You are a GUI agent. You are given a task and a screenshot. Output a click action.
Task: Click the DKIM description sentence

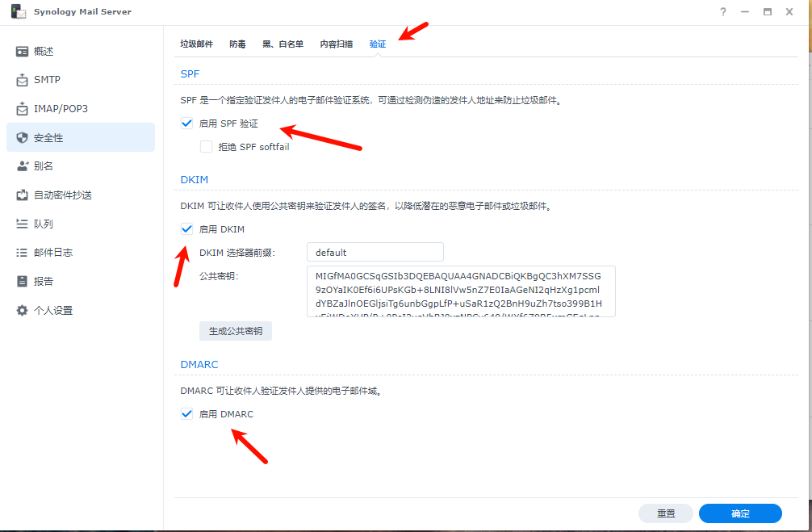click(366, 206)
